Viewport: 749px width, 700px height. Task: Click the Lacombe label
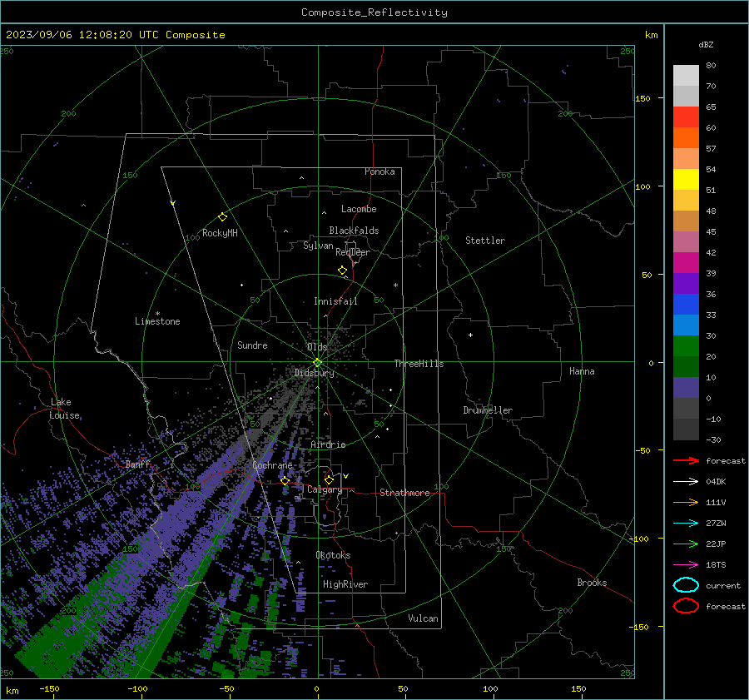(359, 209)
